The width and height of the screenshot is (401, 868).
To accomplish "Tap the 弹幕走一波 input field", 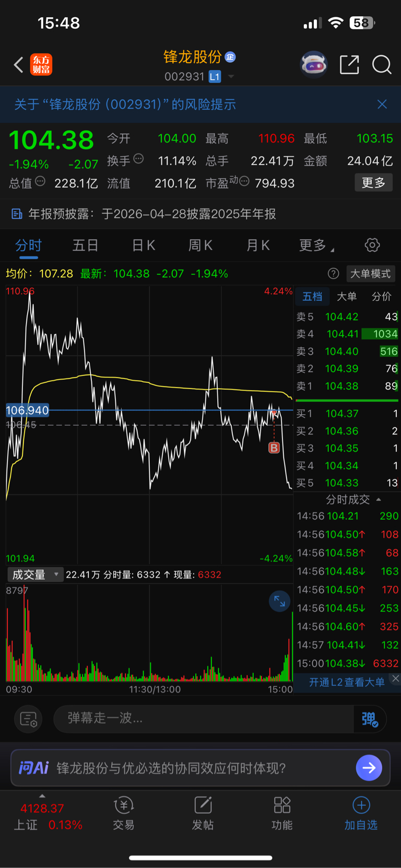I will coord(204,719).
